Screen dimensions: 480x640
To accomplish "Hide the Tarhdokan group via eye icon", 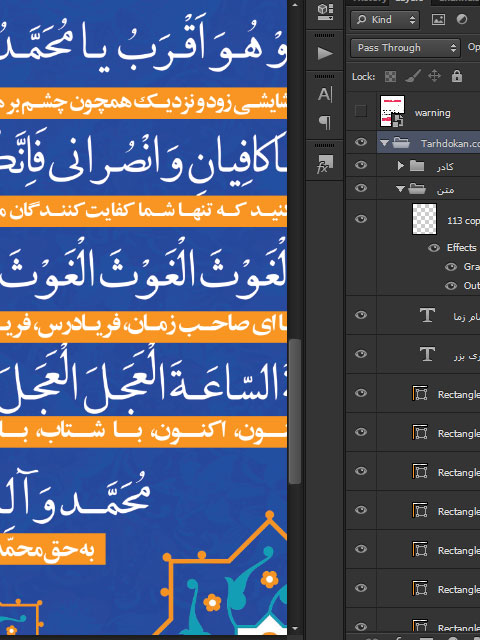I will (x=361, y=142).
